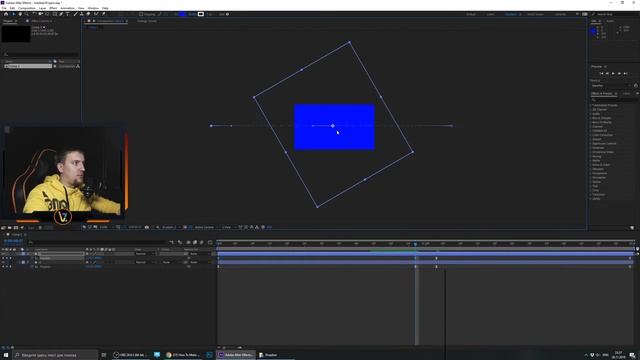640x360 pixels.
Task: Click the Home icon in the toolbar
Action: (x=6, y=14)
